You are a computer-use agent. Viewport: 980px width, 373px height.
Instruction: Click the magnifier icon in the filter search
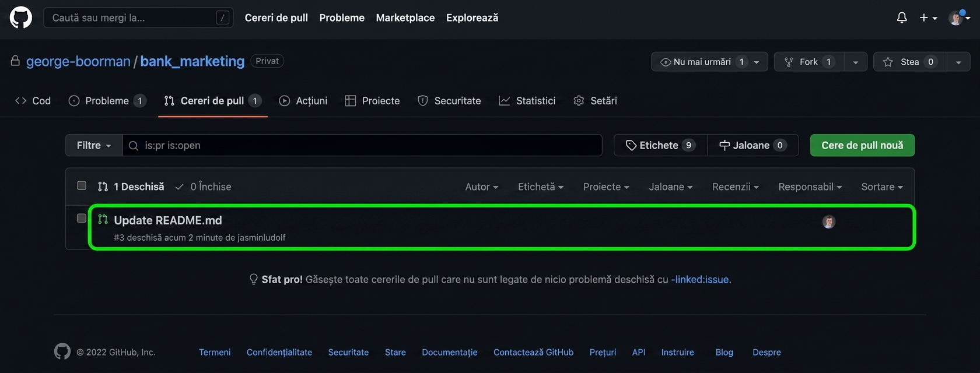pos(134,146)
